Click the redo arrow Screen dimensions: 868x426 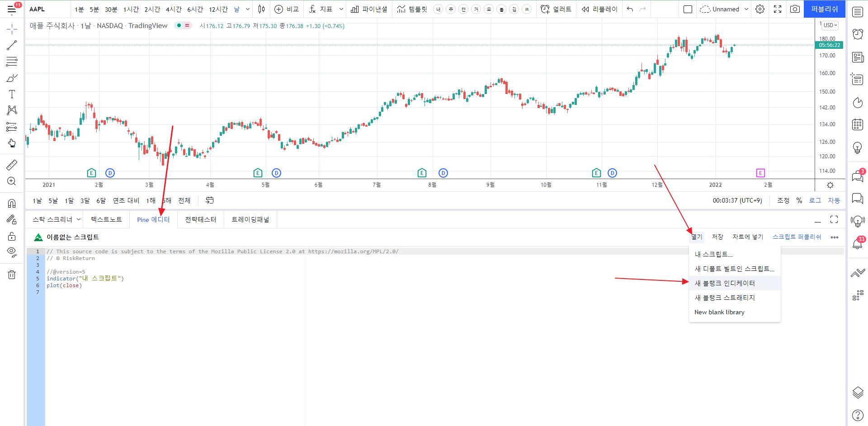point(643,9)
